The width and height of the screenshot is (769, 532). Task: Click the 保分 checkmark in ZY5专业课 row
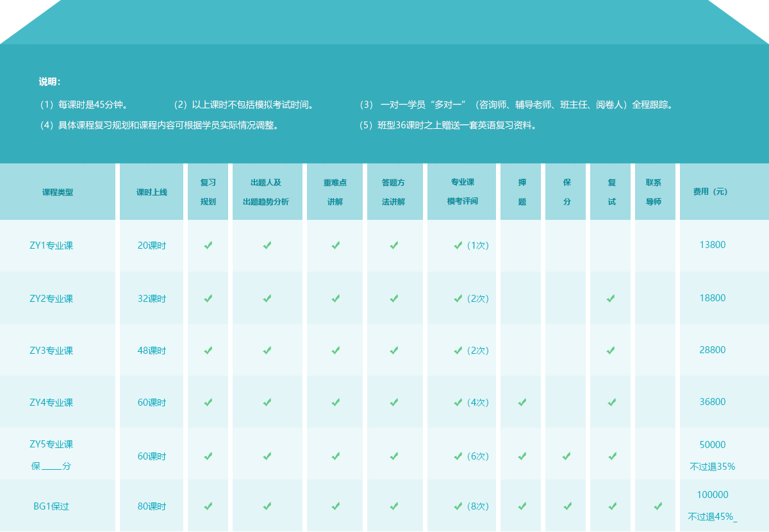click(566, 456)
